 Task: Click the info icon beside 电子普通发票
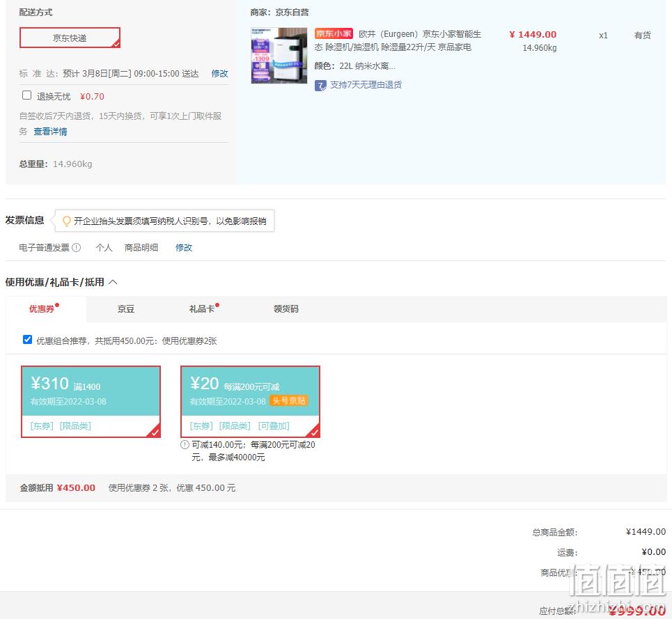(x=77, y=248)
